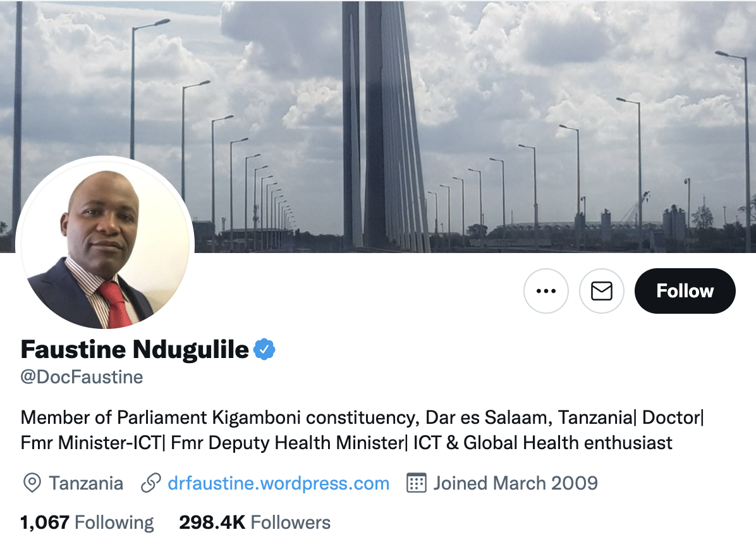Click the envelope message icon
Screen dimensions: 756x544
601,291
